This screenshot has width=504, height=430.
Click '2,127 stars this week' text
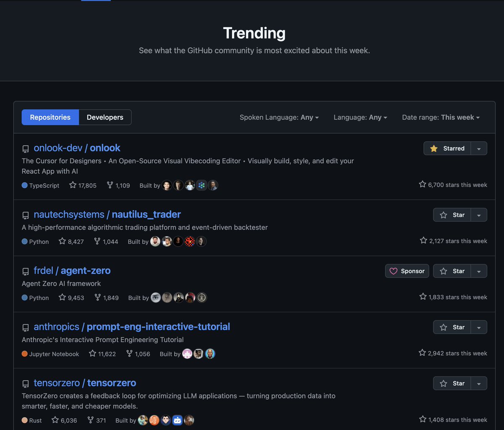454,241
